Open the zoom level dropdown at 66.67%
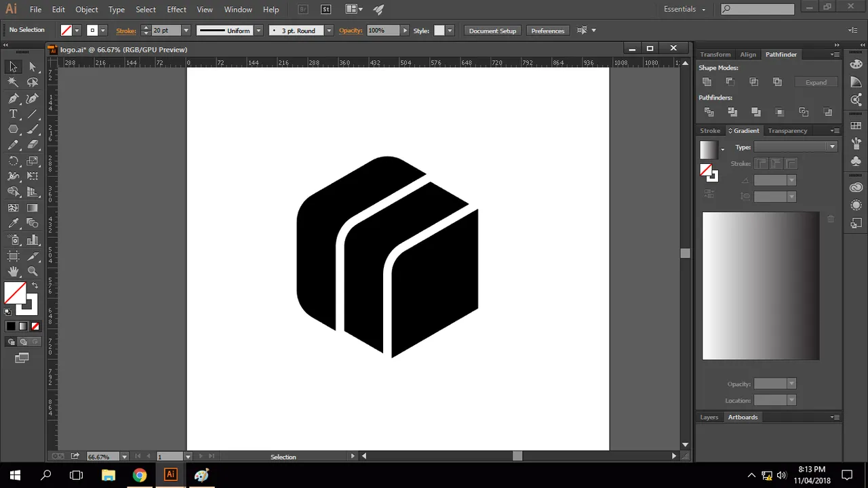This screenshot has width=868, height=488. (x=124, y=457)
